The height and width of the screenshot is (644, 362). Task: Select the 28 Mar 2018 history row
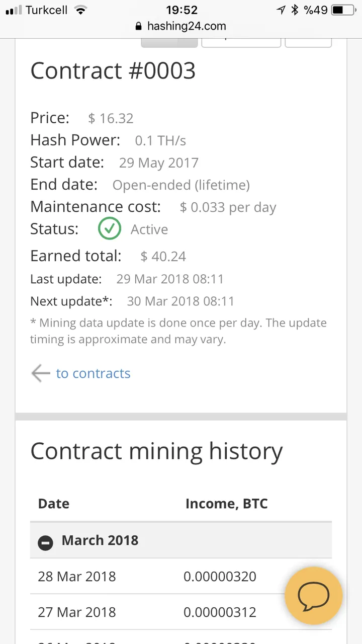pyautogui.click(x=181, y=576)
